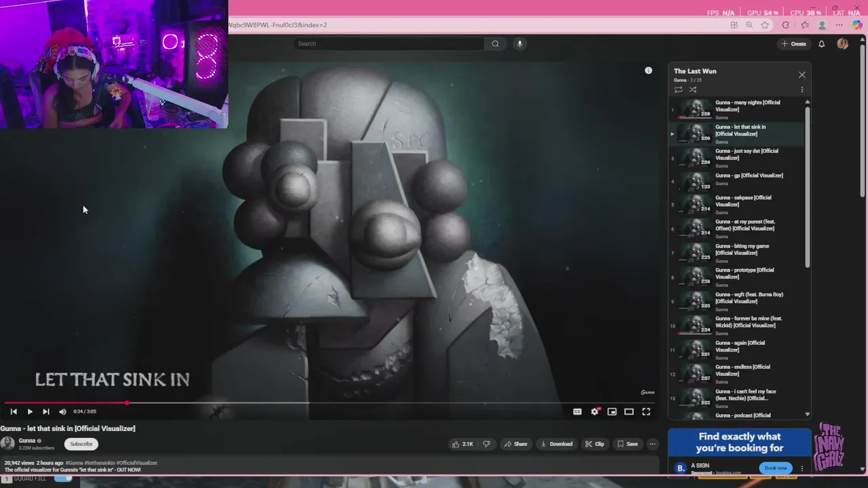Skip to previous video in player
Image resolution: width=868 pixels, height=488 pixels.
point(14,411)
